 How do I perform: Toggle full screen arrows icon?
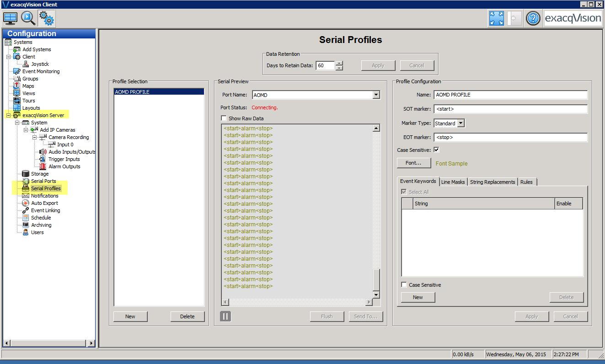coord(497,18)
